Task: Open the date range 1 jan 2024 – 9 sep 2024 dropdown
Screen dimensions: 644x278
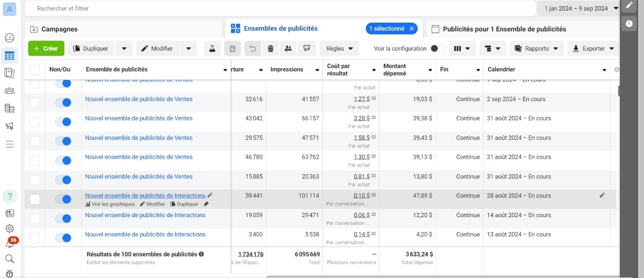Action: point(581,9)
